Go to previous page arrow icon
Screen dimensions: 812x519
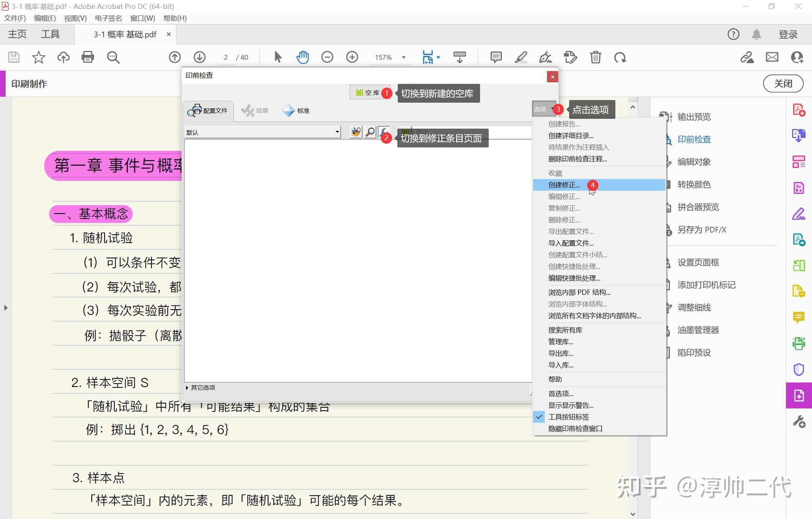tap(174, 57)
